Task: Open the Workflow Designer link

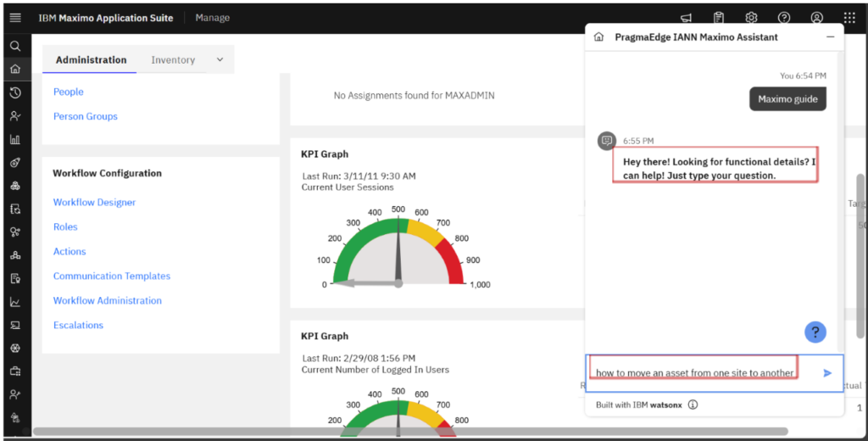Action: [x=94, y=202]
